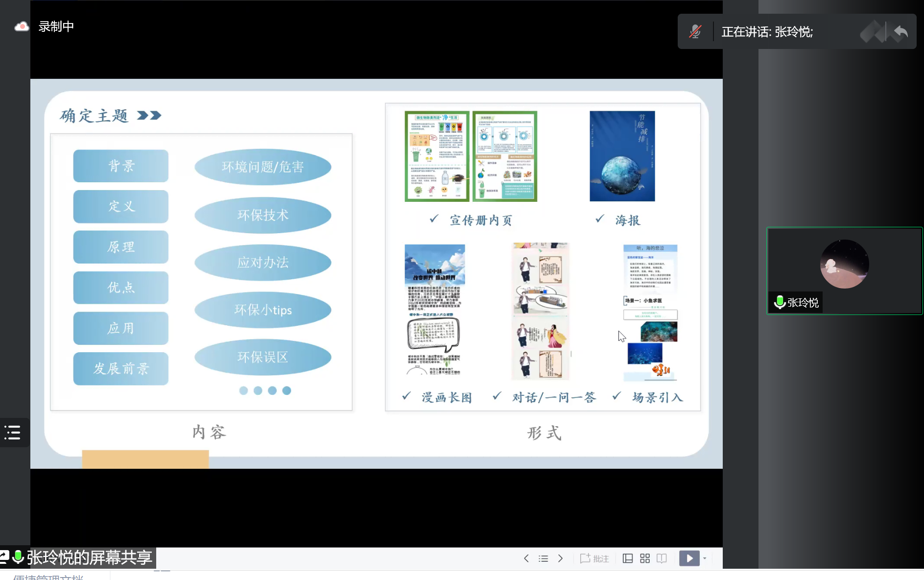This screenshot has width=924, height=580.
Task: Select the single-page layout view icon
Action: tap(628, 558)
